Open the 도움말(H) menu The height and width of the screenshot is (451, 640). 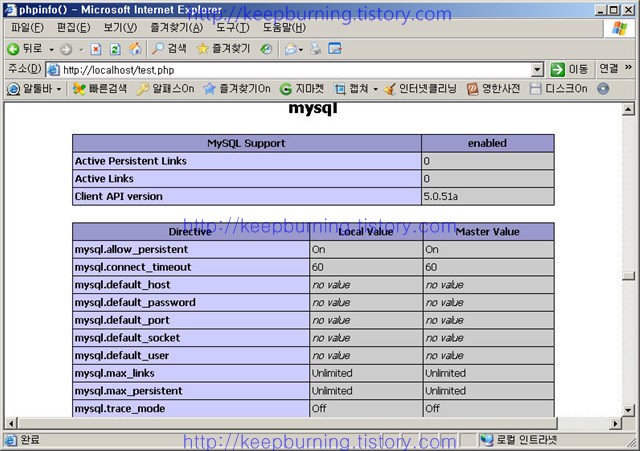(284, 28)
